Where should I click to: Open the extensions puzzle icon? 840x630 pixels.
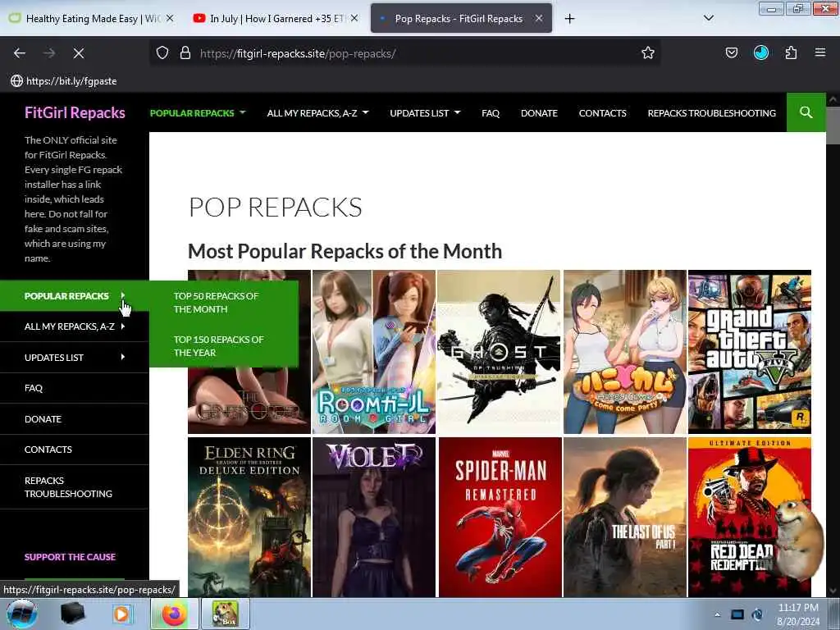(791, 53)
